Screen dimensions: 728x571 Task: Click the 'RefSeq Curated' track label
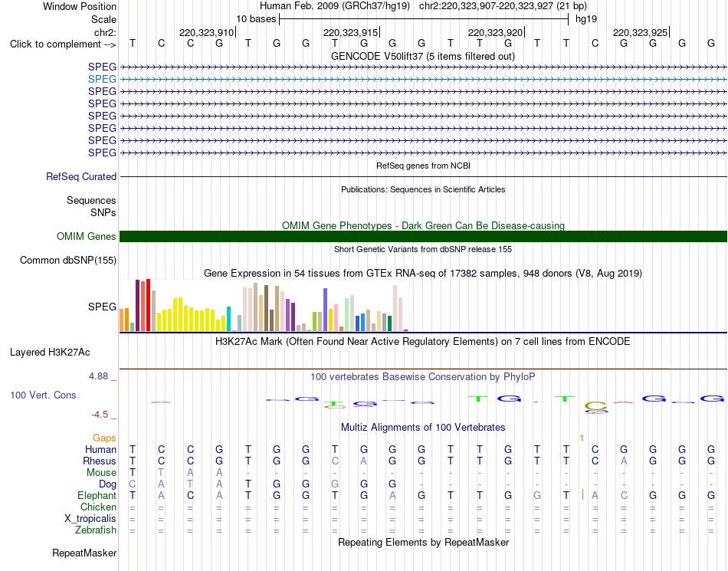point(81,176)
